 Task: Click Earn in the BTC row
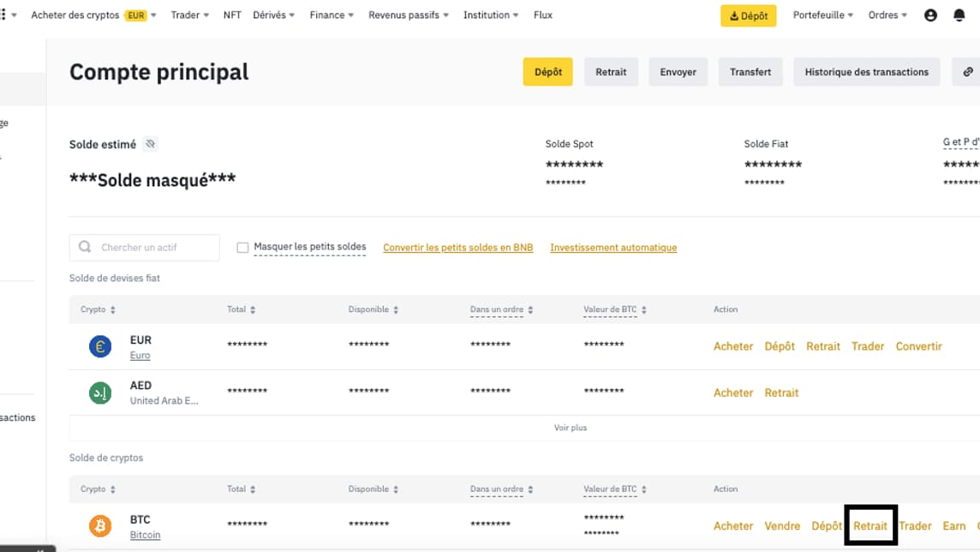click(x=953, y=525)
